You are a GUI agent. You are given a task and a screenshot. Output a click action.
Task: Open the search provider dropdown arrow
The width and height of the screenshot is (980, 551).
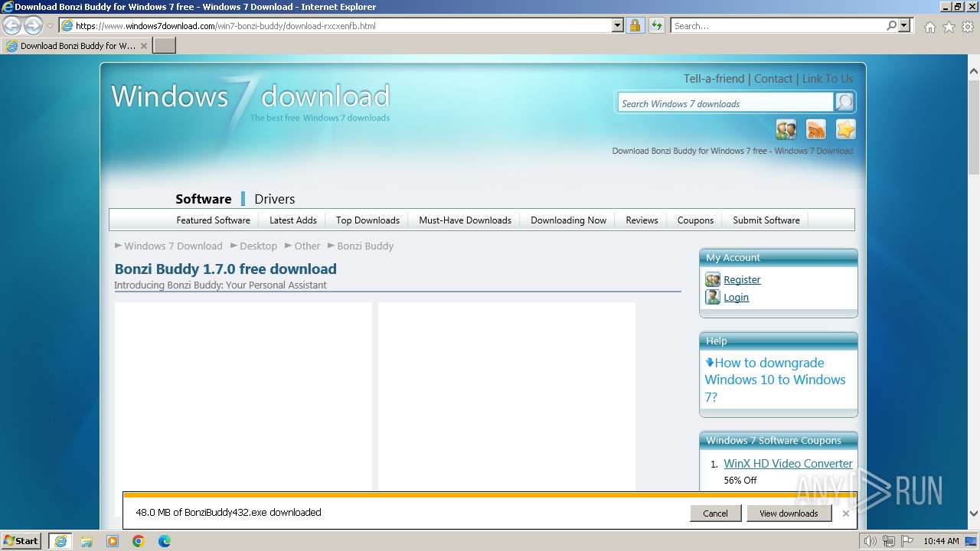pyautogui.click(x=905, y=26)
